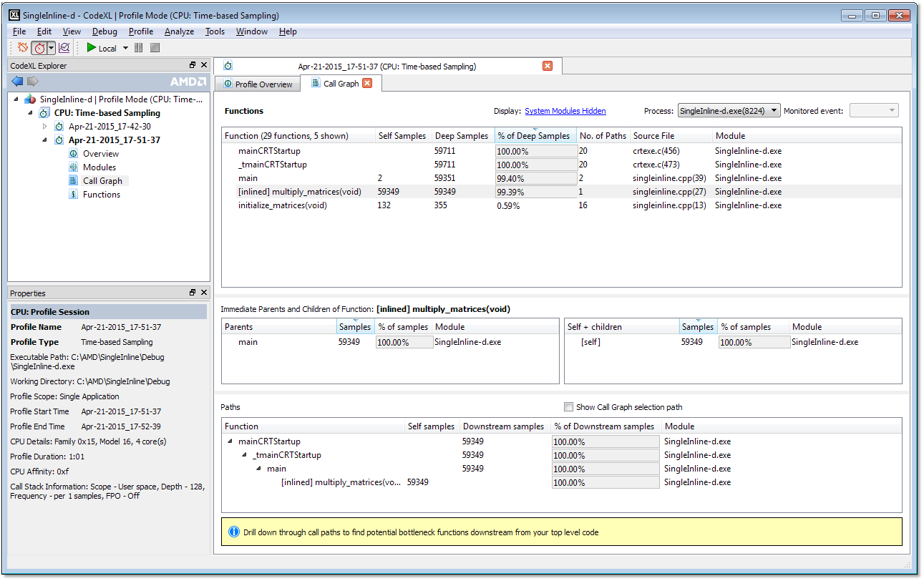Open the Monitored event dropdown
This screenshot has width=924, height=581.
click(x=873, y=111)
